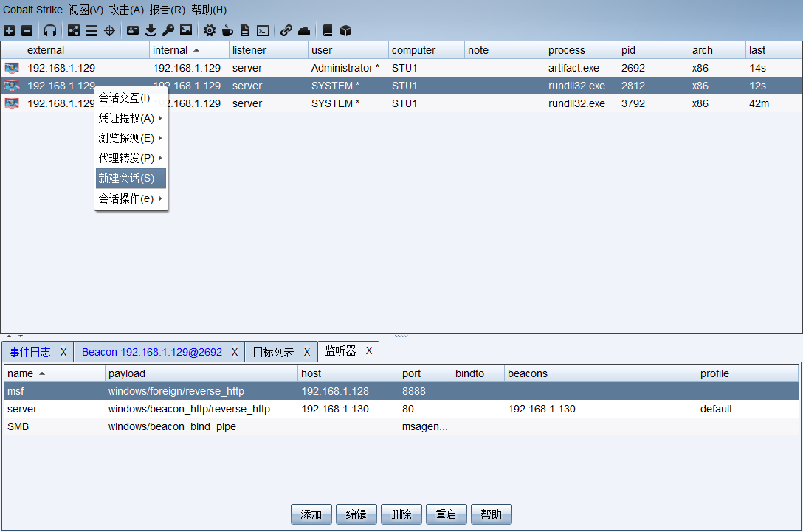
Task: Choose 会话交互(I) from context menu
Action: [x=131, y=98]
